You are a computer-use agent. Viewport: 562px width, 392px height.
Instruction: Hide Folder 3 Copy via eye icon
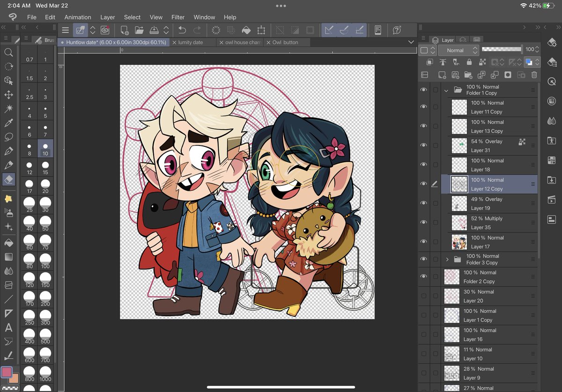click(x=424, y=259)
